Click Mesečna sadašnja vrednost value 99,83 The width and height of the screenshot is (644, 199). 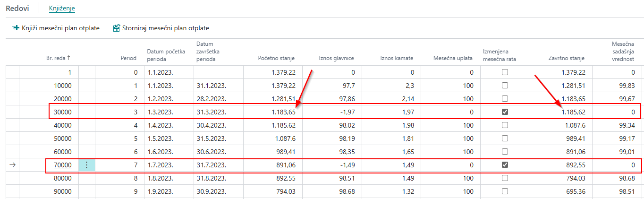[627, 86]
